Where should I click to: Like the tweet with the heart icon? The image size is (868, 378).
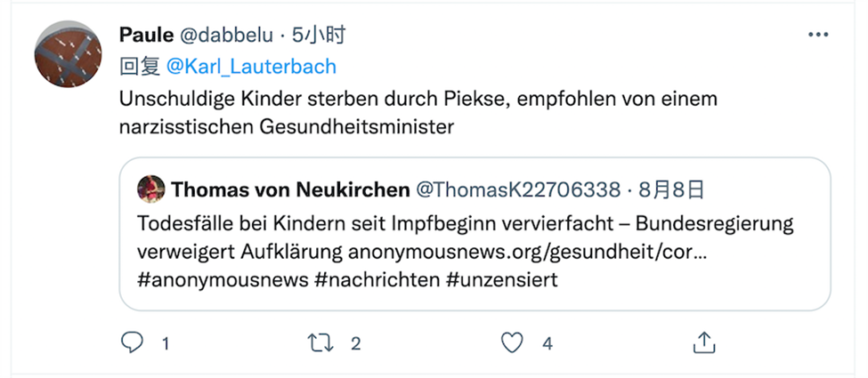point(511,342)
